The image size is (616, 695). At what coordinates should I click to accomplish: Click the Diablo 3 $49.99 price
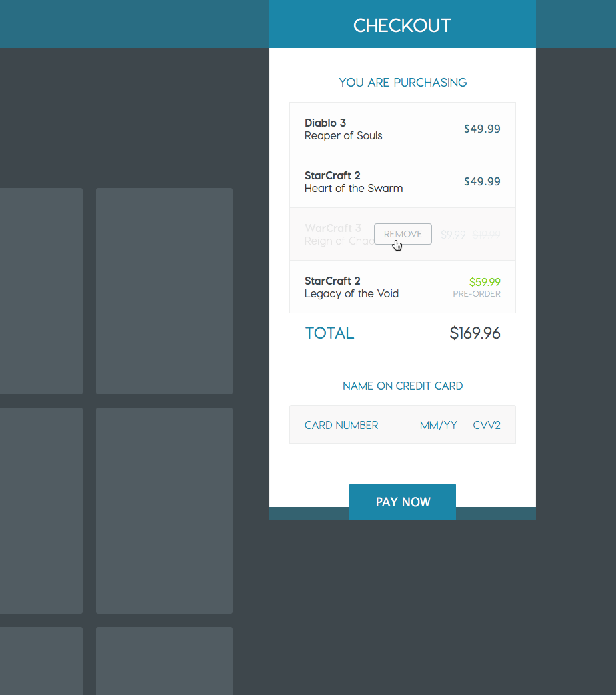pos(482,129)
